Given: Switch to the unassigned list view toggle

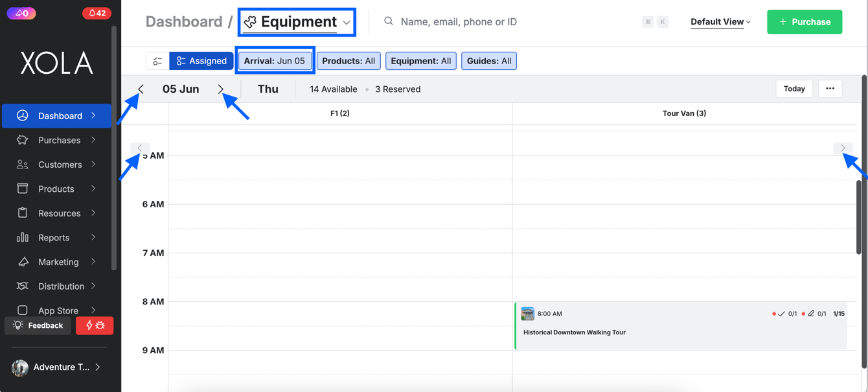Looking at the screenshot, I should (157, 61).
